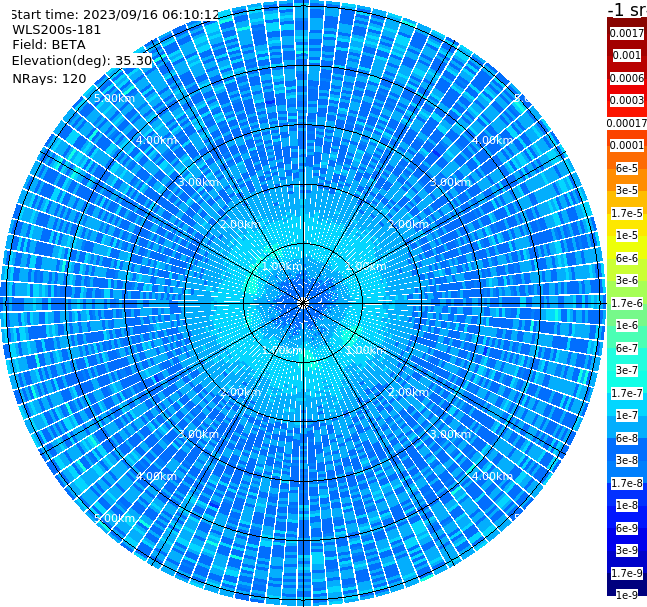Select the 0.001 color scale value
647x607 pixels.
627,55
